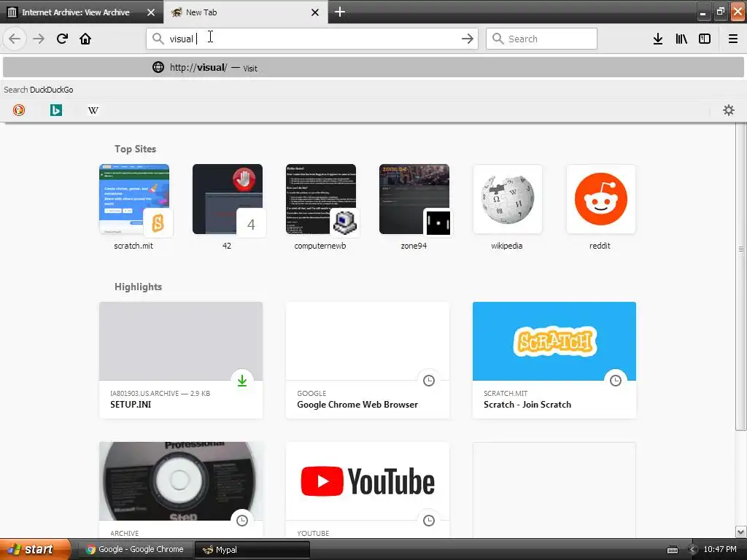Open the YouTube highlight card
This screenshot has width=747, height=560.
(368, 490)
